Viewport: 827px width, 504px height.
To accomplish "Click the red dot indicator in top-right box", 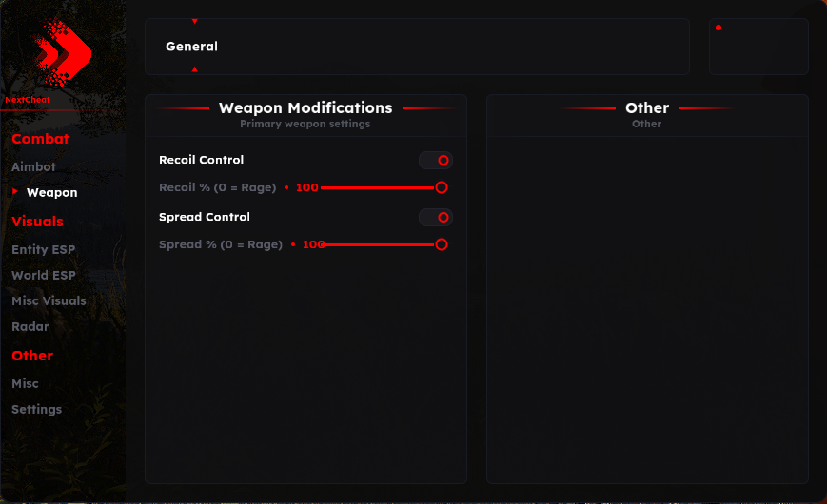I will pyautogui.click(x=719, y=28).
